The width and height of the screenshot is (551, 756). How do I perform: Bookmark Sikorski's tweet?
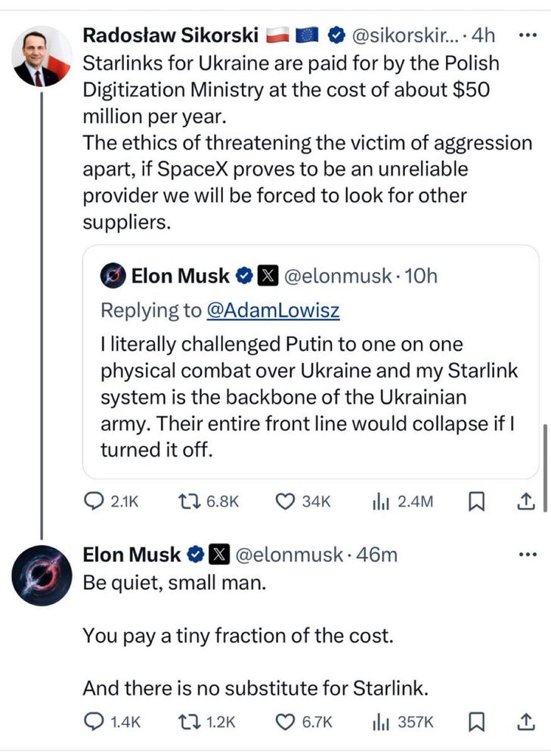(x=476, y=500)
